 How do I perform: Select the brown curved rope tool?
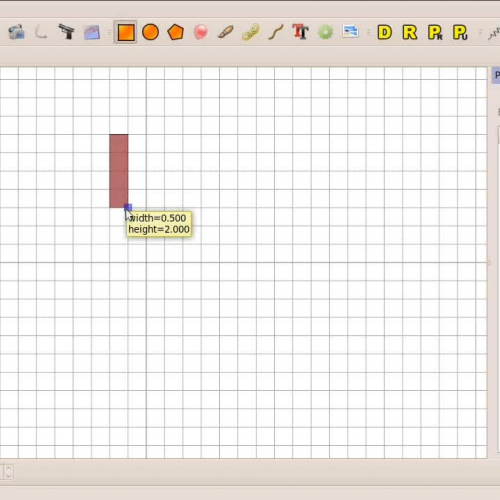pos(276,32)
